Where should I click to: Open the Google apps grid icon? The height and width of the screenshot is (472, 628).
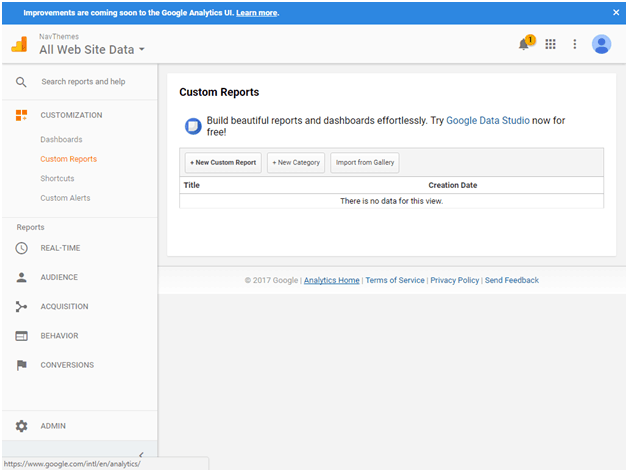550,44
